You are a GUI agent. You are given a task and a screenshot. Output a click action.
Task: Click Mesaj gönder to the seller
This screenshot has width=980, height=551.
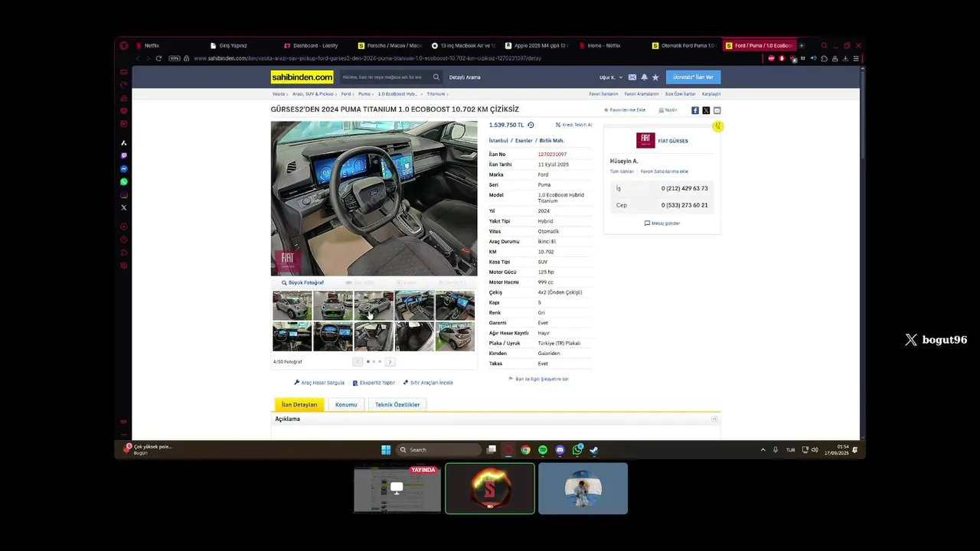click(x=662, y=223)
